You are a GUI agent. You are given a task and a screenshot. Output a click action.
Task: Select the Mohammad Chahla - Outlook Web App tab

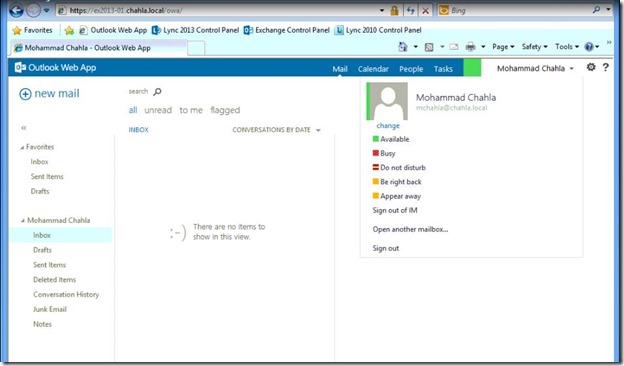tap(98, 48)
